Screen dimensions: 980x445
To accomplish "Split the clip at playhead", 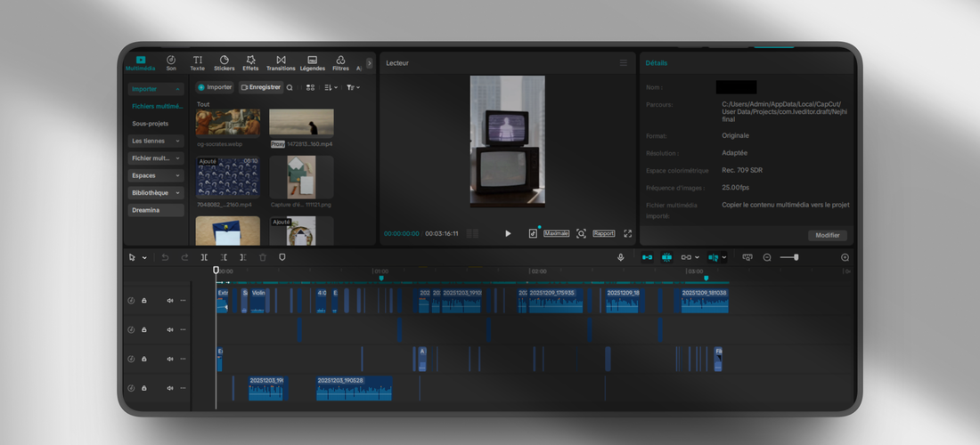I will point(204,257).
